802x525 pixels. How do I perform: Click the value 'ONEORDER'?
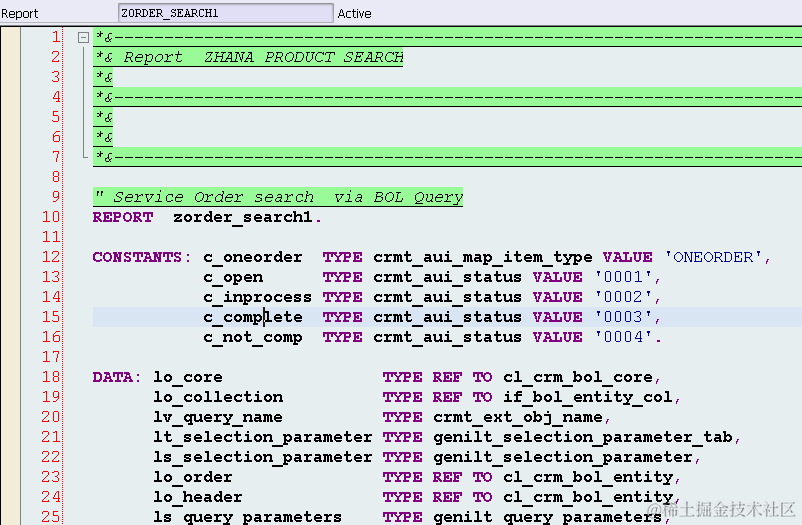(x=713, y=257)
